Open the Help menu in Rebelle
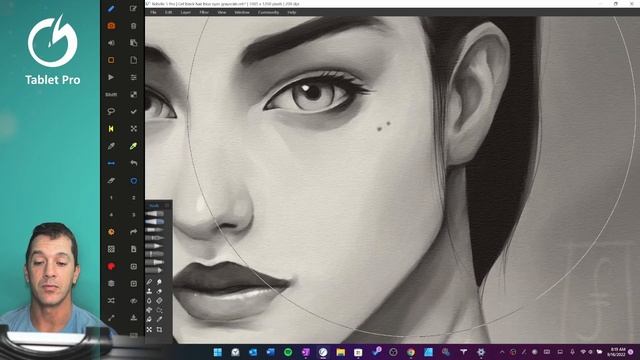Viewport: 640px width, 360px height. pyautogui.click(x=291, y=13)
